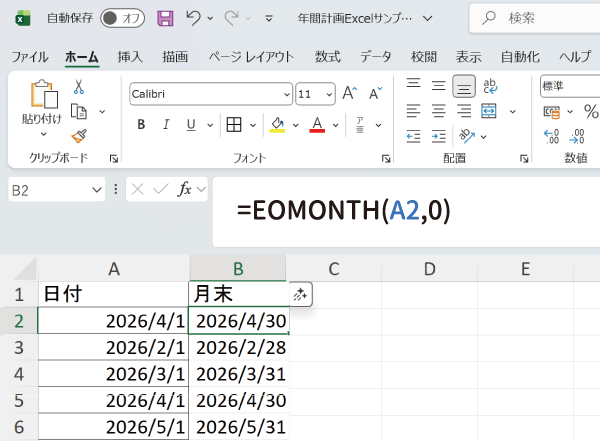The image size is (600, 441).
Task: Click the yellow fill color swatch
Action: (277, 125)
